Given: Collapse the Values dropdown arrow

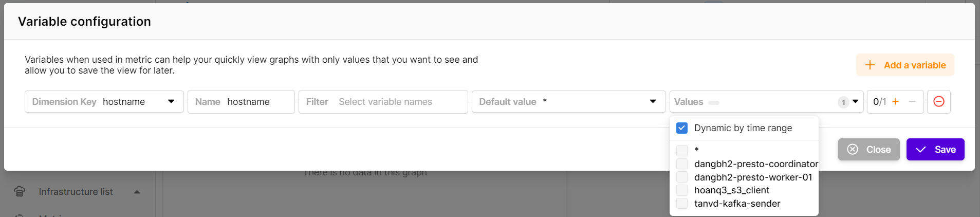Looking at the screenshot, I should coord(855,102).
